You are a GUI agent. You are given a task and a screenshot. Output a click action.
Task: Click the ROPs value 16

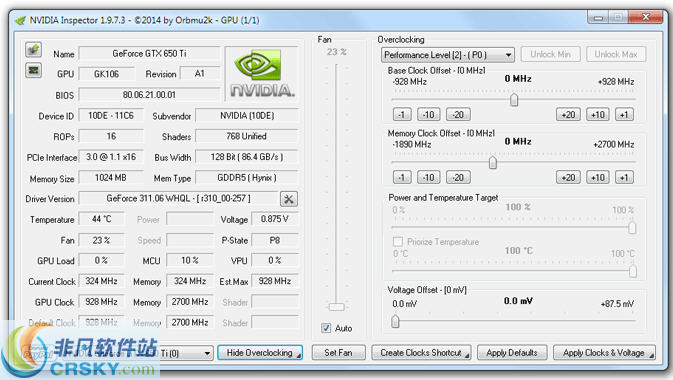(111, 136)
